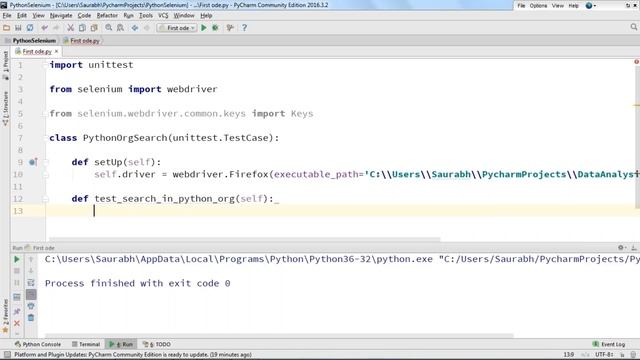Click override marker in gutter at line 9
This screenshot has width=640, height=360.
pyautogui.click(x=33, y=162)
